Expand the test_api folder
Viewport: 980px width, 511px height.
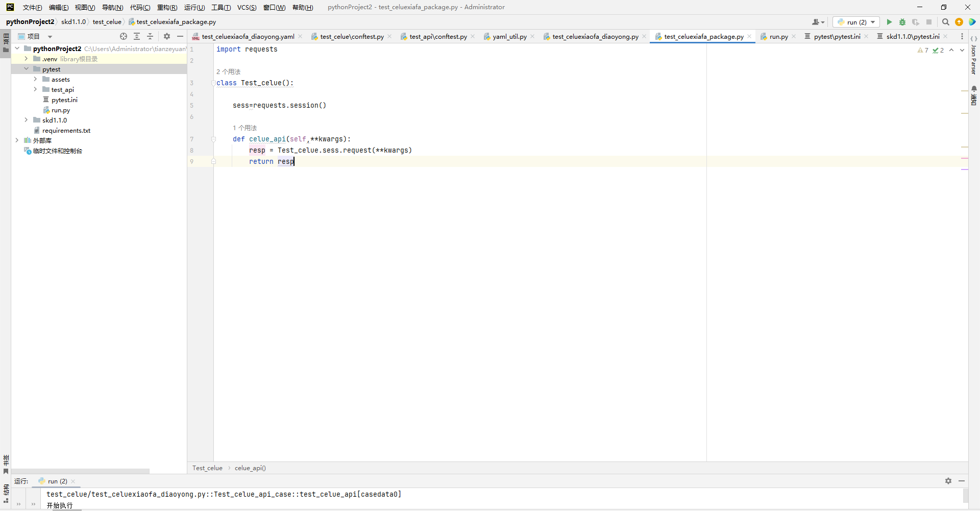pos(35,89)
